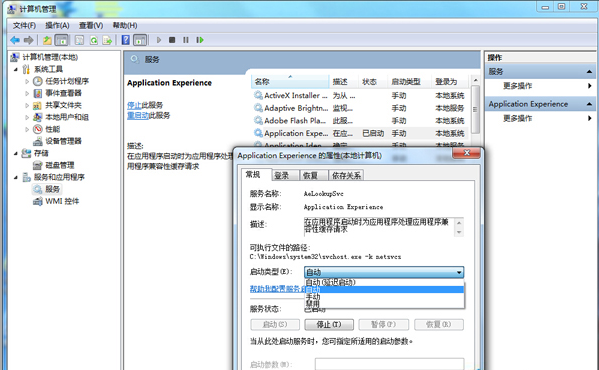
Task: Collapse the 系统工具 tree node
Action: tap(16, 69)
